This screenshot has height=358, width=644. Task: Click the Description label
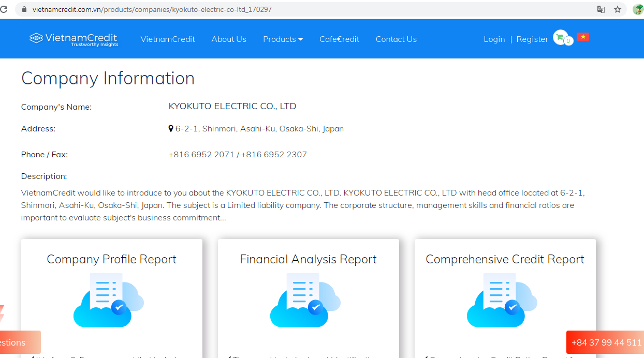[x=44, y=176]
